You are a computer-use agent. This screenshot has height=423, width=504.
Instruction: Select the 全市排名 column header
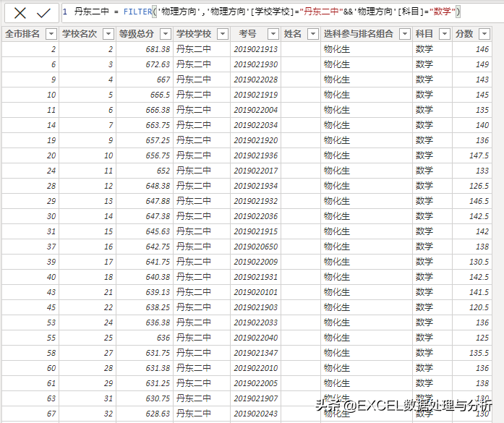point(22,34)
